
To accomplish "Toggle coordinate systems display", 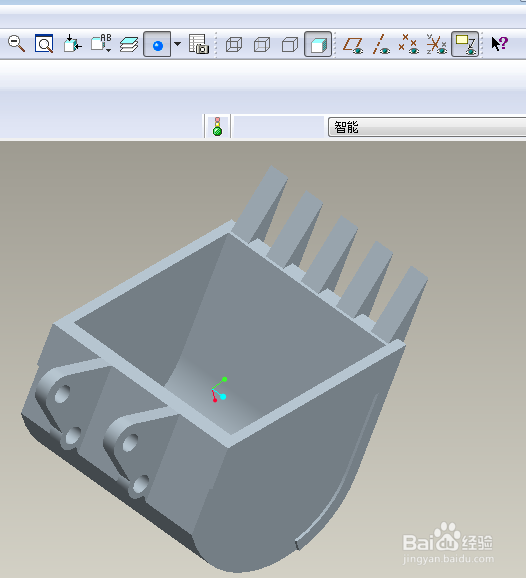I will [x=437, y=45].
